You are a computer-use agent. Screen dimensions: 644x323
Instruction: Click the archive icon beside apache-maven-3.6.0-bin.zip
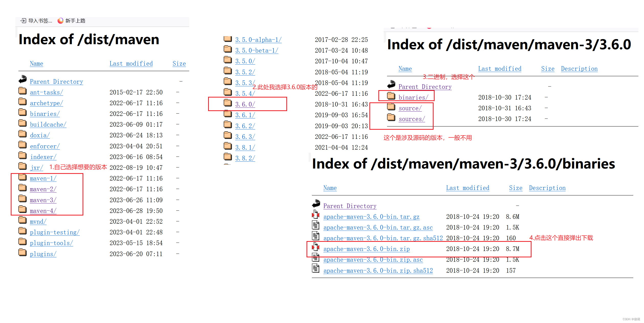click(316, 247)
